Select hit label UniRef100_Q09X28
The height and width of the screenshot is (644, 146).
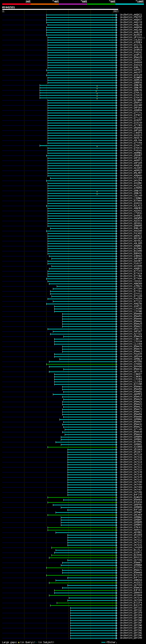(131, 75)
